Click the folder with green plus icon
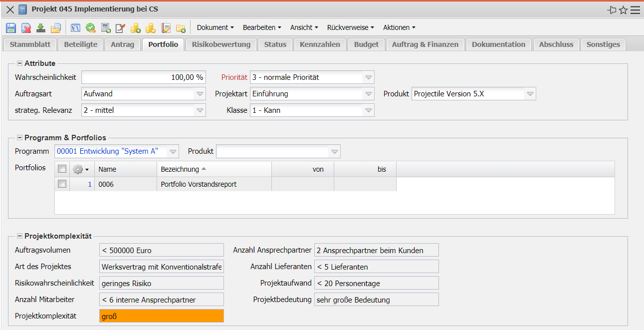This screenshot has width=644, height=330. tap(181, 28)
